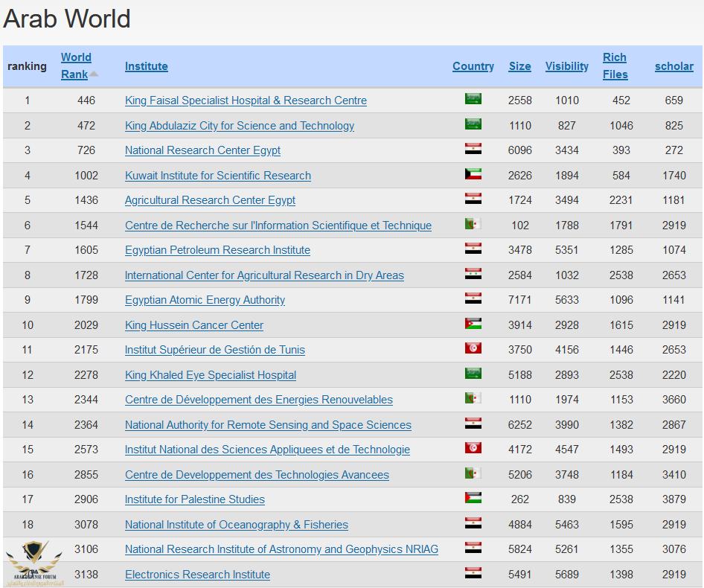Screen dimensions: 704x588
Task: Open the King Hussein Cancer Center link
Action: (x=194, y=325)
